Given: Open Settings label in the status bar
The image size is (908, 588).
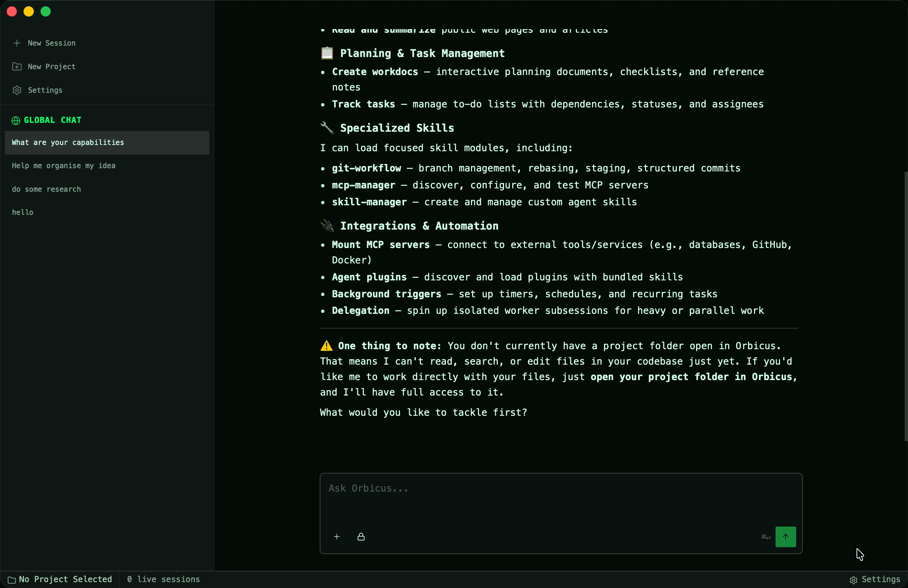Looking at the screenshot, I should click(x=880, y=579).
